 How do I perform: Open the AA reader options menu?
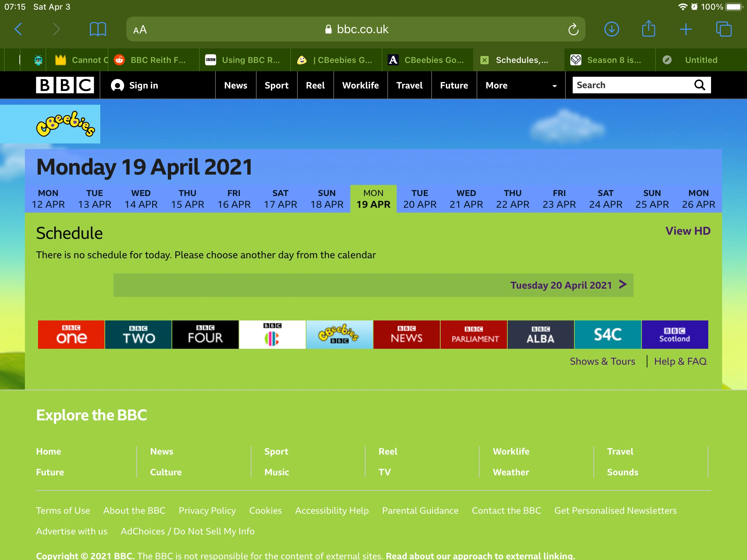(140, 30)
